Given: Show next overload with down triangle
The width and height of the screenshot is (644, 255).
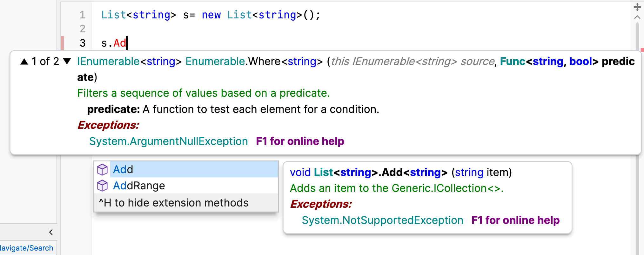Looking at the screenshot, I should pos(67,62).
